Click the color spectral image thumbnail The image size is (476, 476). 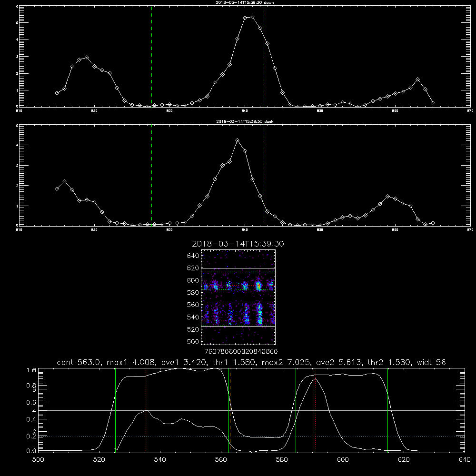tap(238, 297)
